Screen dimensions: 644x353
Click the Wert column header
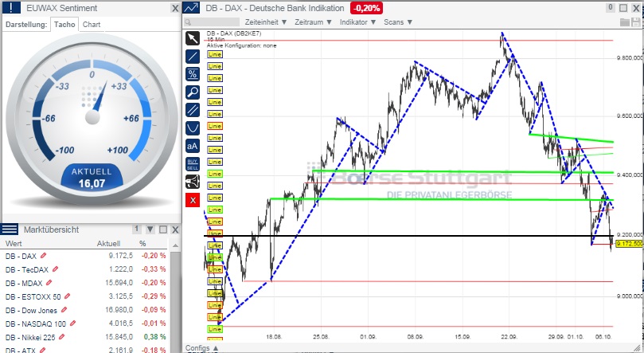coord(14,244)
